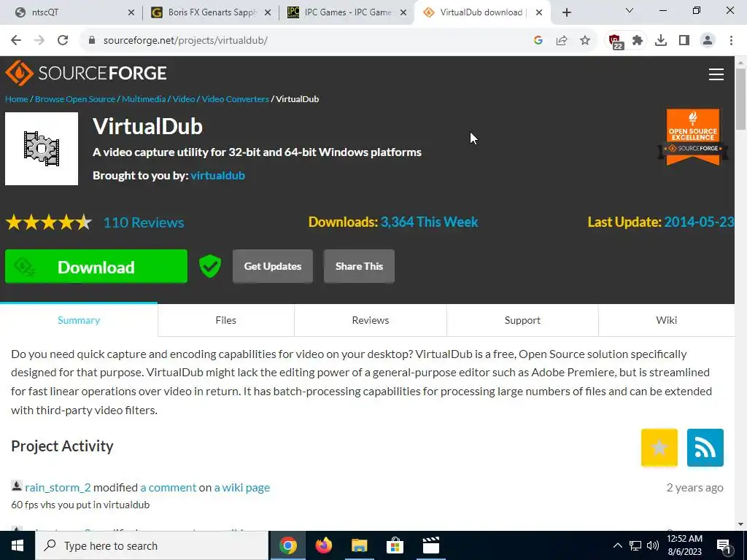The width and height of the screenshot is (747, 560).
Task: Open the Reviews tab
Action: point(370,320)
